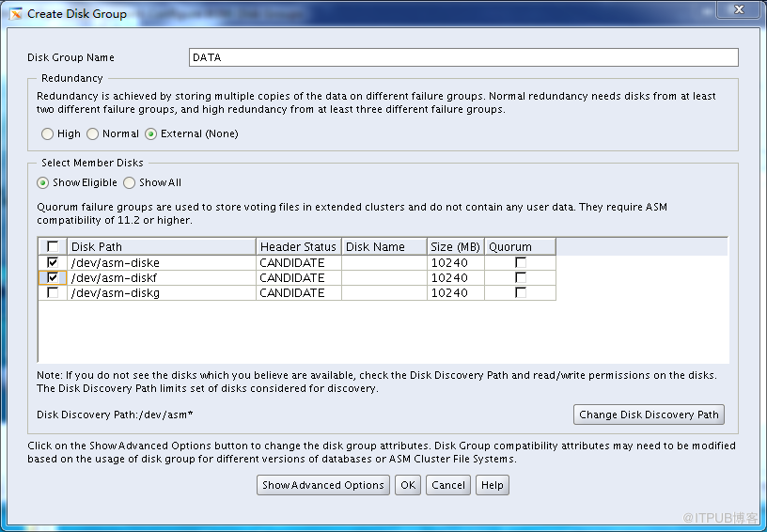The height and width of the screenshot is (532, 767).
Task: Uncheck the /dev/asm-diskf disk checkbox
Action: click(x=53, y=278)
